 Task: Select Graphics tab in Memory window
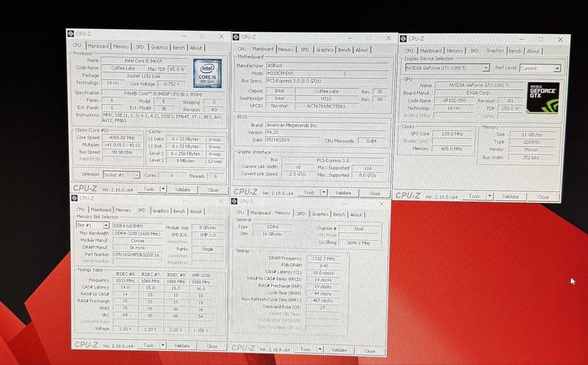point(320,214)
